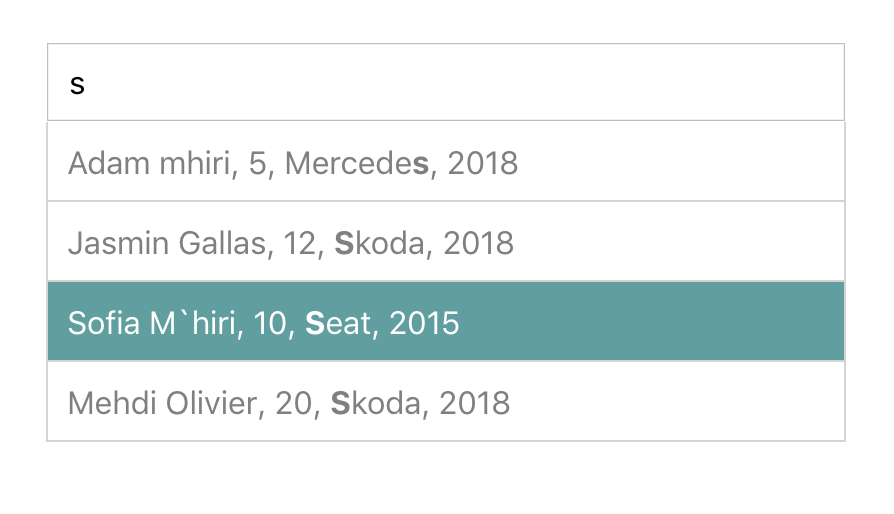Click the year 2015 in highlighted row
894x514 pixels.
pos(424,323)
